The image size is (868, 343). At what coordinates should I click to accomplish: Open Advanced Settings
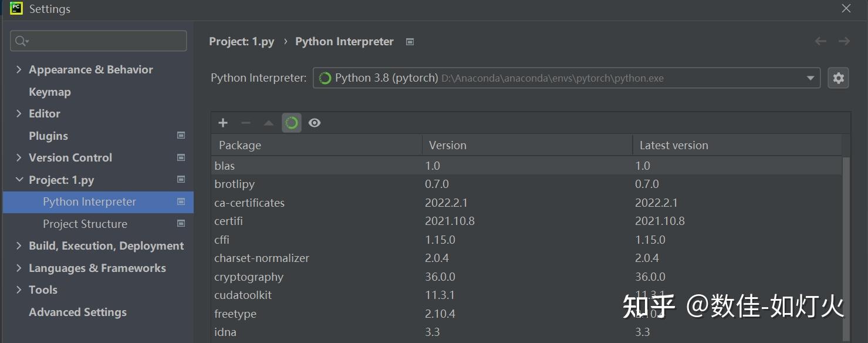tap(77, 312)
